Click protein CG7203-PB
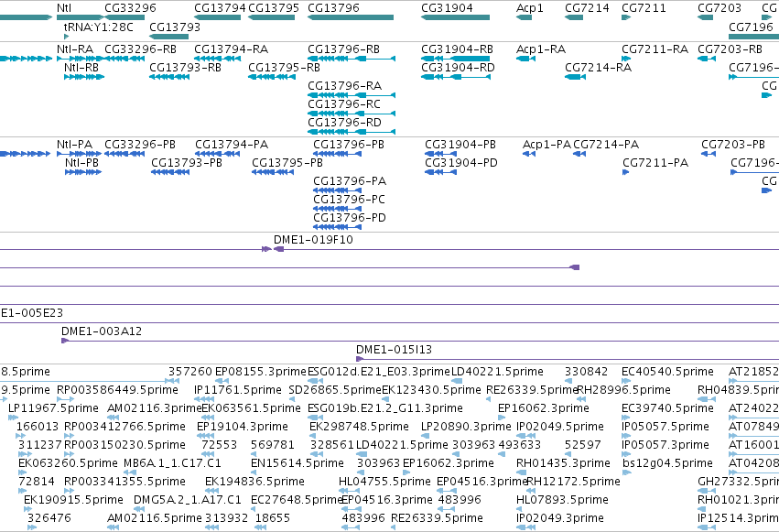Image resolution: width=779 pixels, height=532 pixels. point(708,154)
